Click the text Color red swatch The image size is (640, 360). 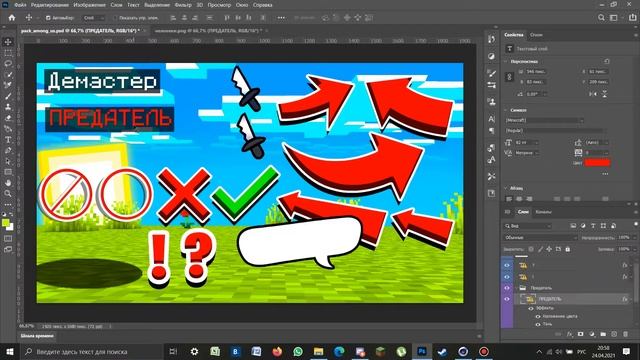597,163
